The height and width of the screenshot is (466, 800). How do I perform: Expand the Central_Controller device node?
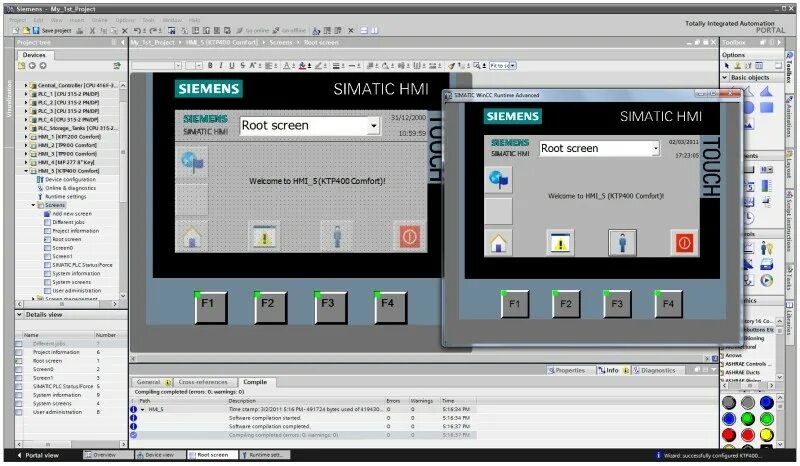[x=26, y=85]
